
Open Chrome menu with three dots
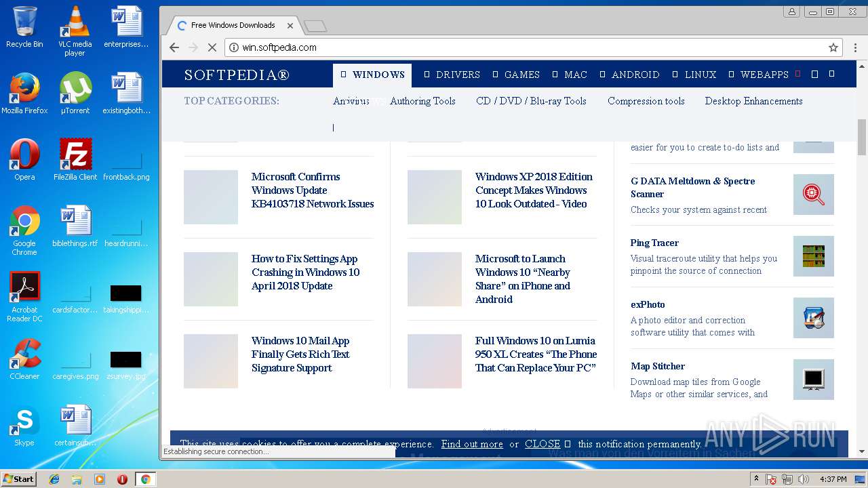tap(854, 47)
